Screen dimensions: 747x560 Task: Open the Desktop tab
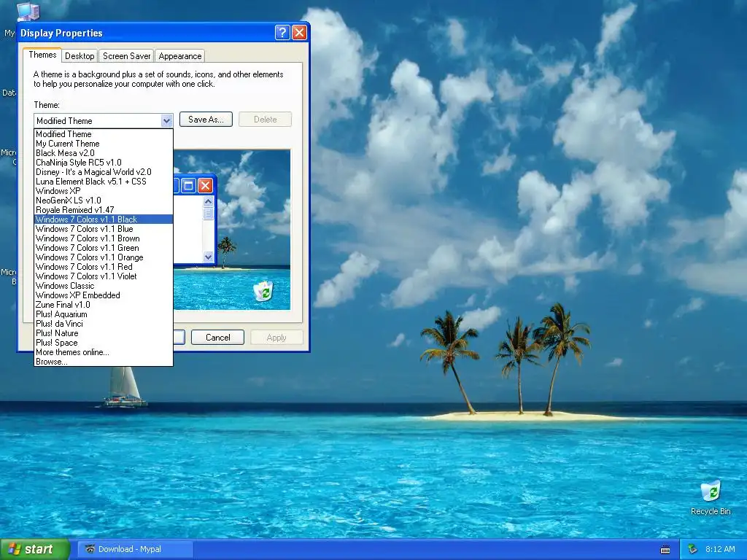tap(80, 55)
